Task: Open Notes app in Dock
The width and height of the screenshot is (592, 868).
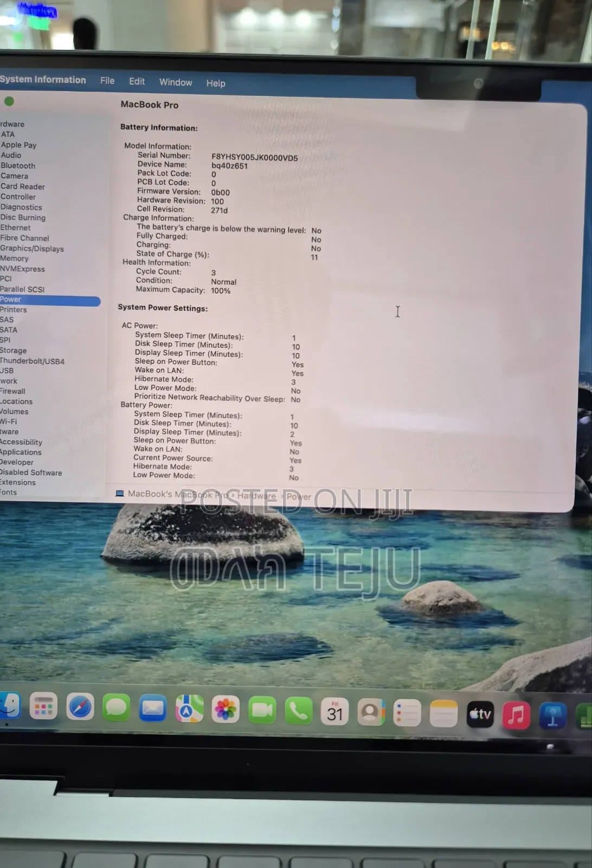Action: pyautogui.click(x=444, y=713)
